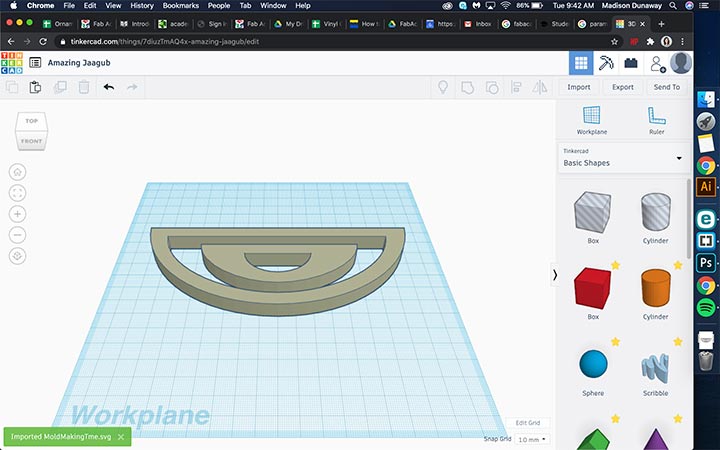Reload the page

(43, 41)
